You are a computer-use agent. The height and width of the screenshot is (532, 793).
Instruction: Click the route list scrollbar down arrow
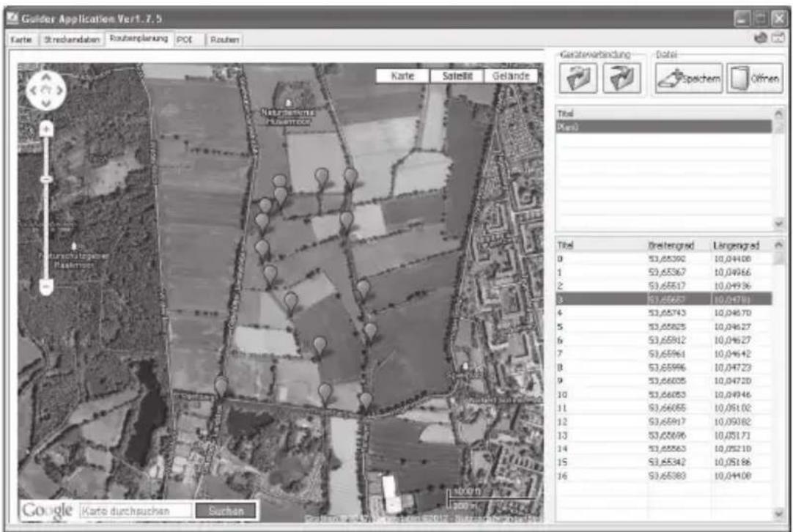779,223
